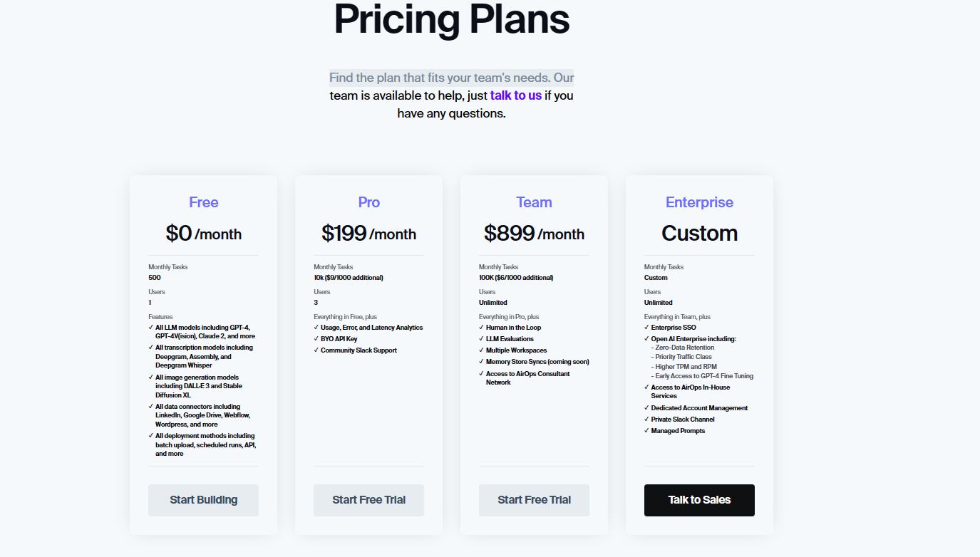Select the checkmark beside BYO API Key
This screenshot has height=557, width=980.
pyautogui.click(x=316, y=339)
